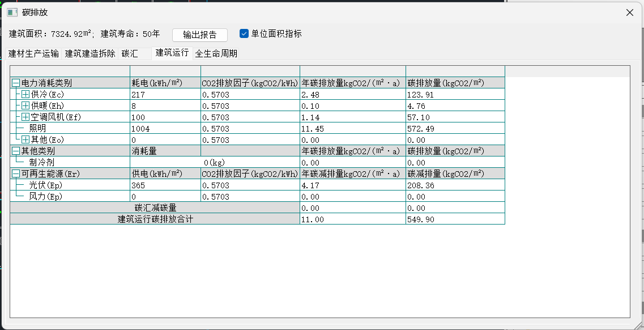Collapse the 可再生能源(Er) group

point(16,174)
